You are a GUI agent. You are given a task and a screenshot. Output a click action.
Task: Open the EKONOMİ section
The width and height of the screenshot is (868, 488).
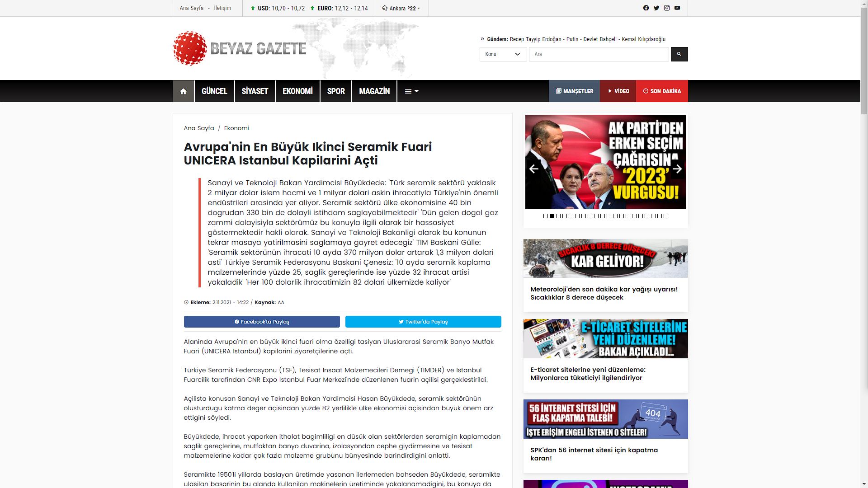coord(297,91)
